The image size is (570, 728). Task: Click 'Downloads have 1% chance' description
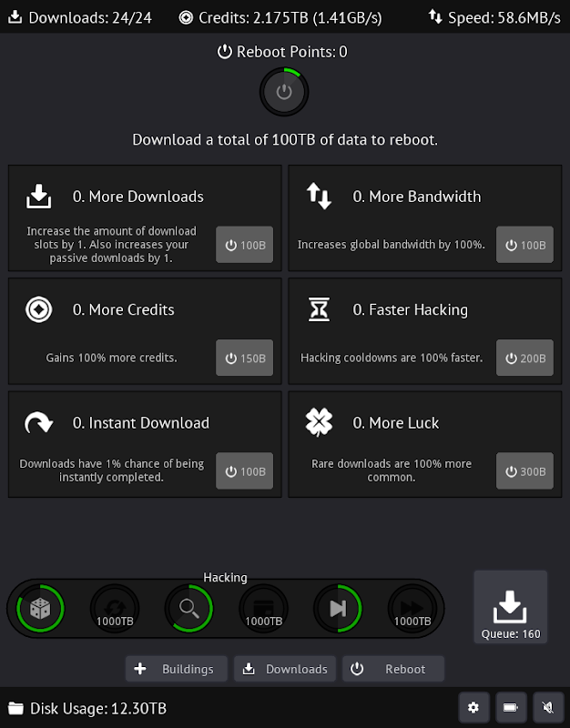coord(111,470)
